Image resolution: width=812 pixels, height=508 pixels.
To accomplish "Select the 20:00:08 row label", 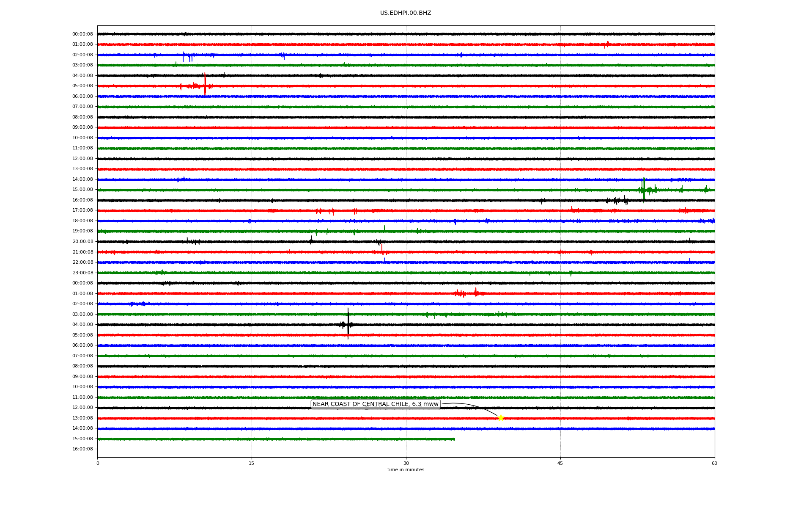I will (x=82, y=242).
